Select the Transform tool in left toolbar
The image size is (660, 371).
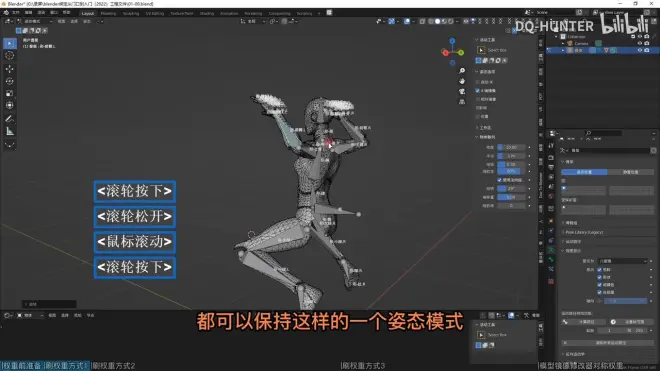click(x=9, y=105)
